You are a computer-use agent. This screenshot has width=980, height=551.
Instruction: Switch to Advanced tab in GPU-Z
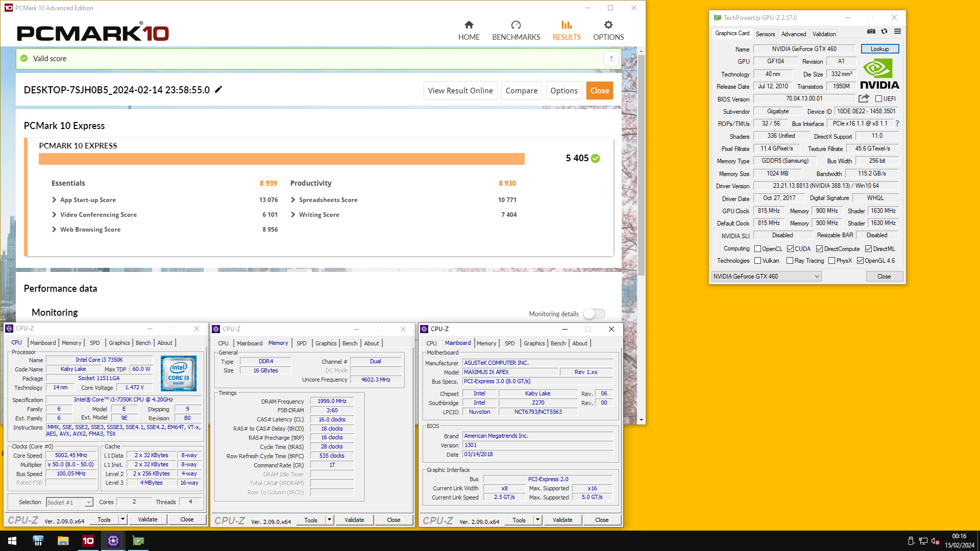pyautogui.click(x=794, y=34)
